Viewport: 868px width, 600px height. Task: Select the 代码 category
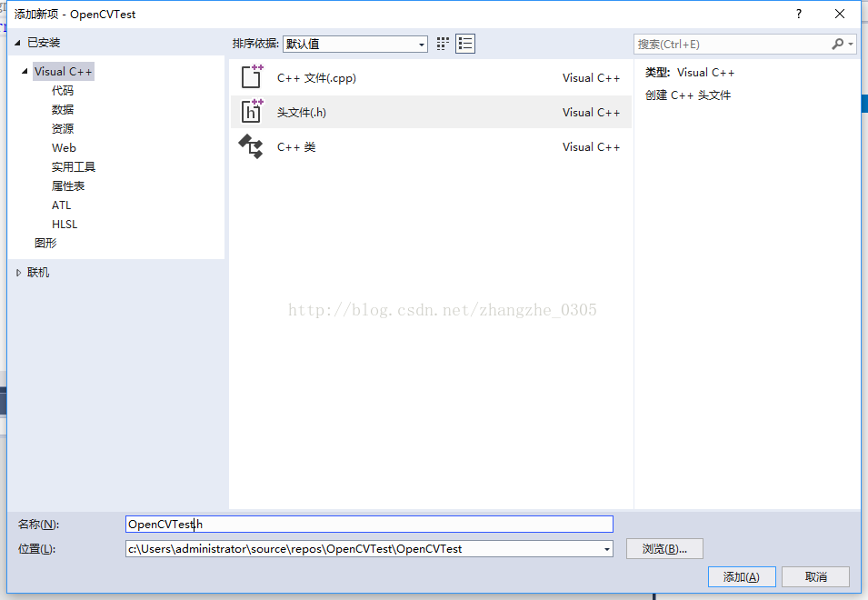[63, 91]
